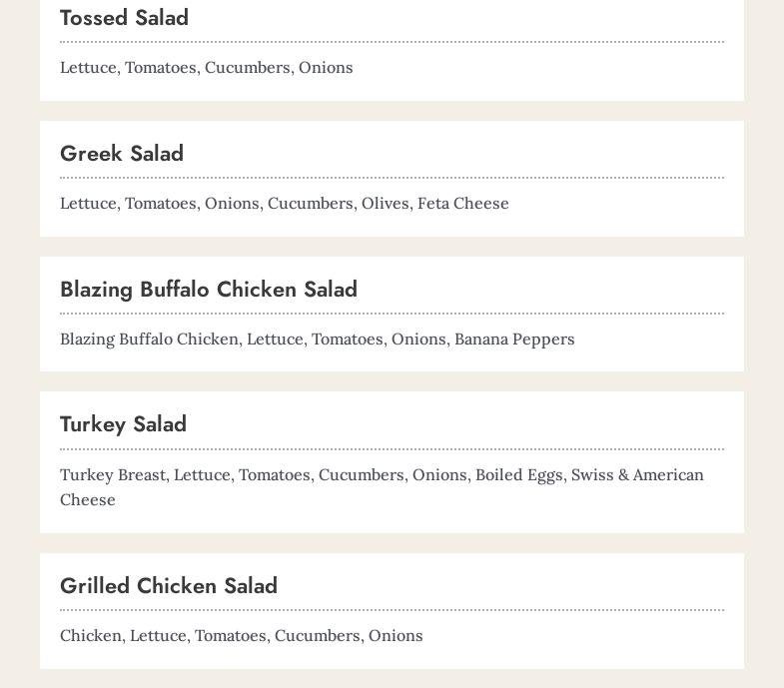
Task: Select the Turkey Salad heading
Action: click(x=123, y=424)
